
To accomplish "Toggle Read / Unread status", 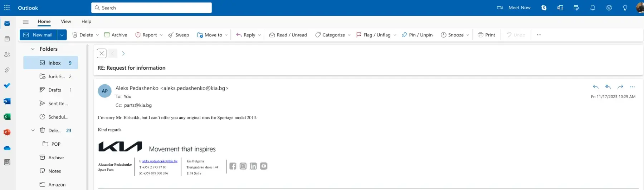I will (x=288, y=35).
